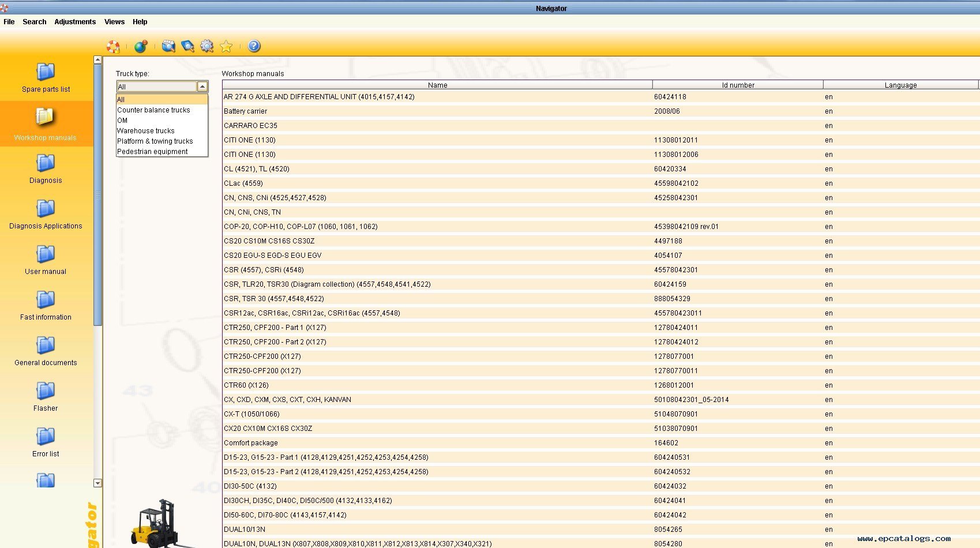Open 'CS20 EGU-S EGD-S EGU EGV' manual
The height and width of the screenshot is (548, 980).
click(600, 256)
